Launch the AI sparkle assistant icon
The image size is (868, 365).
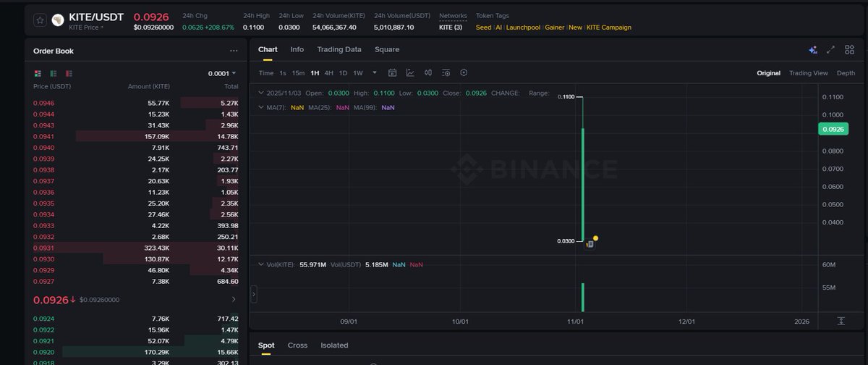pos(813,50)
